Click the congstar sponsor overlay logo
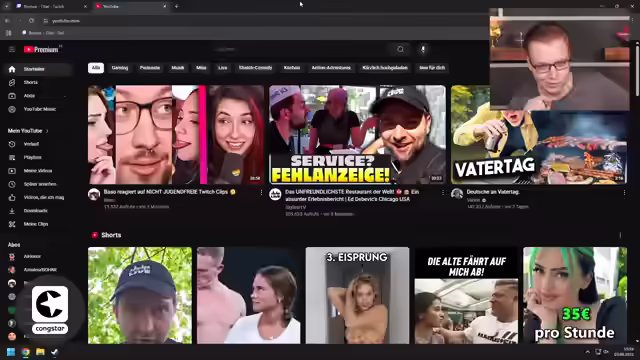The image size is (640, 360). (50, 309)
